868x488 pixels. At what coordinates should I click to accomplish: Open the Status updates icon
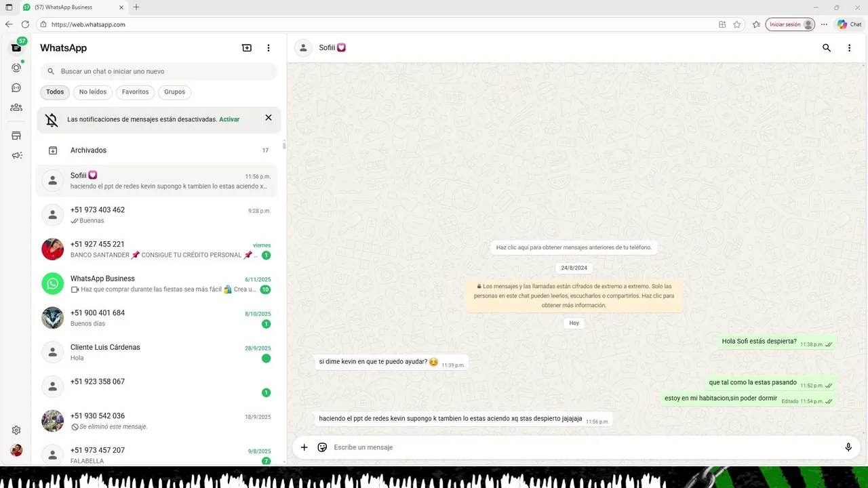[16, 68]
